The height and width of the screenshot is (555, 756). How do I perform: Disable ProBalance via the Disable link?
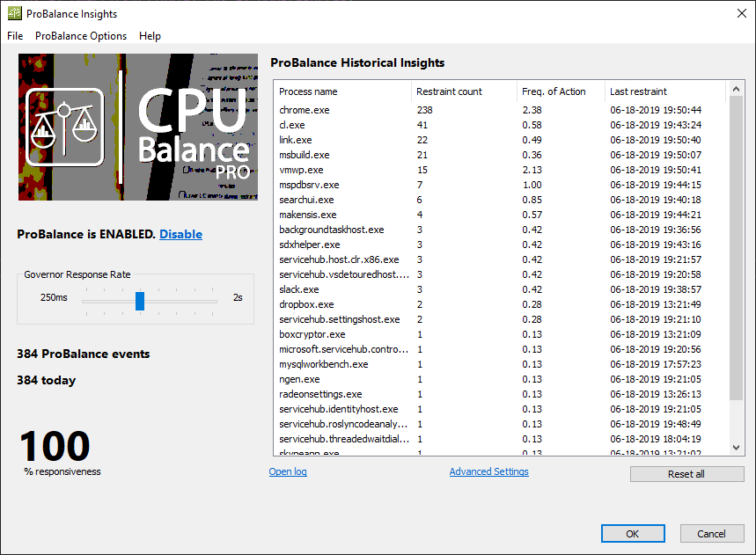pyautogui.click(x=180, y=234)
